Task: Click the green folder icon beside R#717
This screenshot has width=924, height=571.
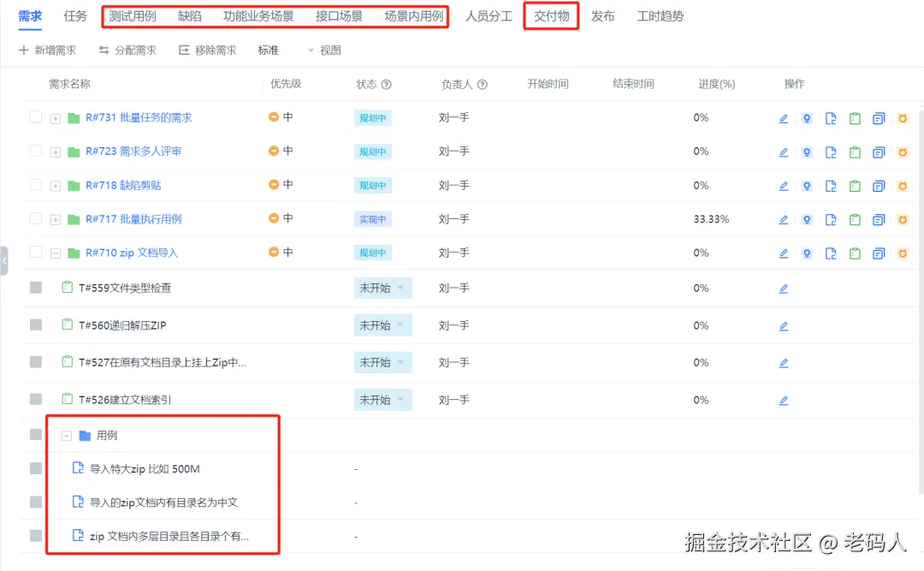Action: pyautogui.click(x=73, y=218)
